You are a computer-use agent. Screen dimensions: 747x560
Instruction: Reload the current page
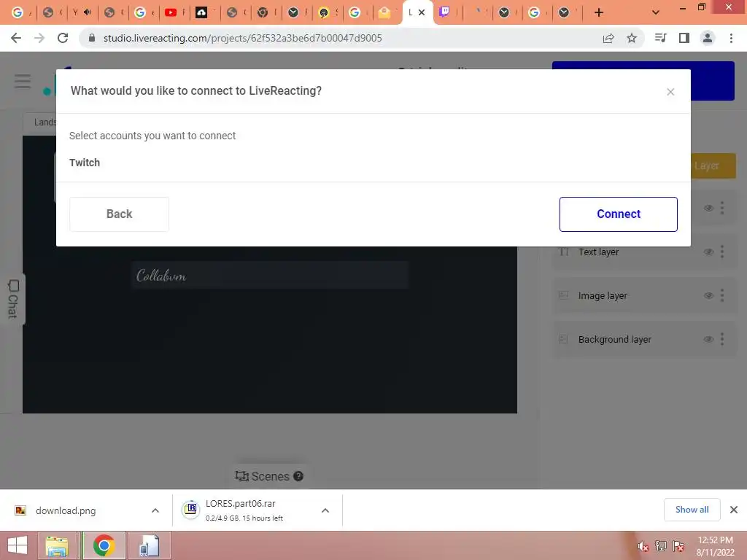coord(63,38)
